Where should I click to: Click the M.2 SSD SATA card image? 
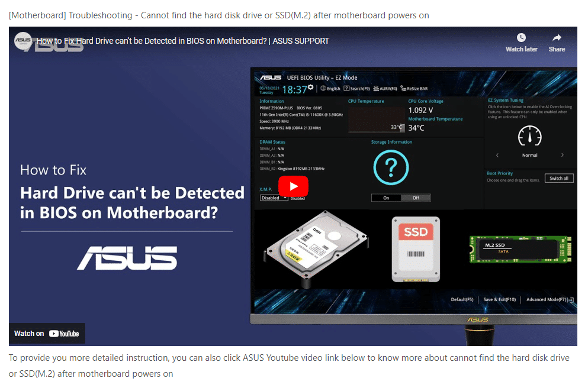click(520, 249)
